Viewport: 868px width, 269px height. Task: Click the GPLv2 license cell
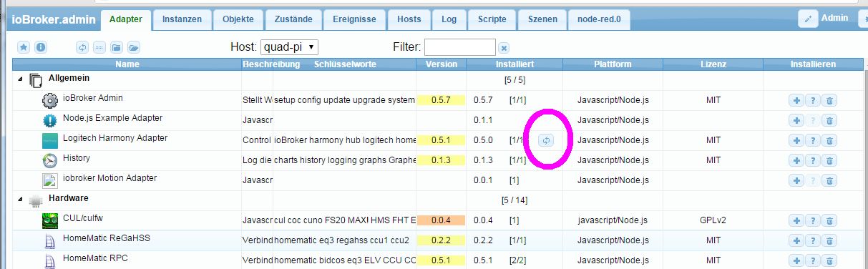(713, 220)
